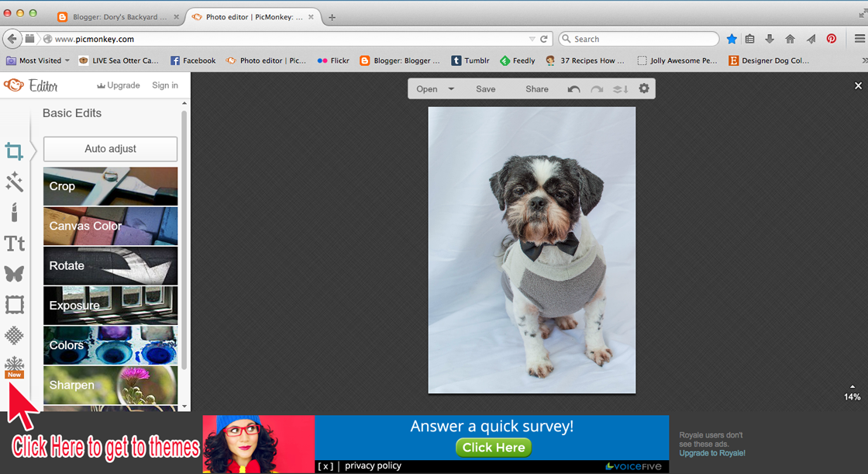Click the dog photo on canvas

[532, 250]
